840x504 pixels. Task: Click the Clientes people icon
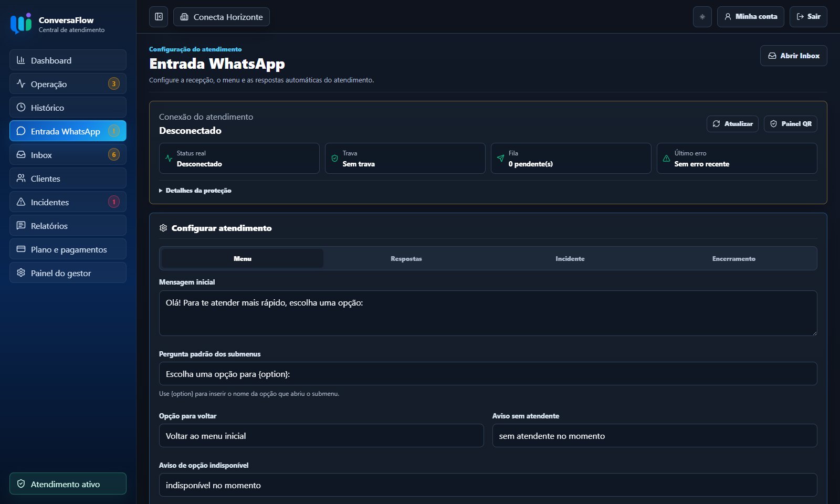[21, 178]
